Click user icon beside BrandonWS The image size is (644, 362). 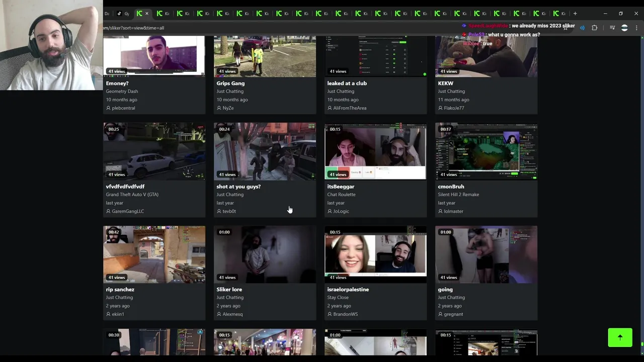pos(330,314)
